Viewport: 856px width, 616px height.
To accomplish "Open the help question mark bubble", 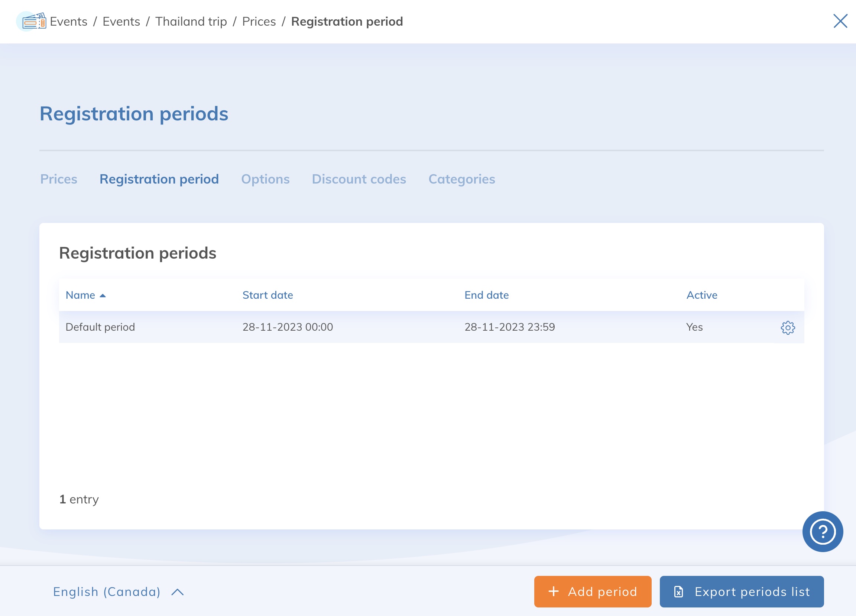I will (823, 531).
